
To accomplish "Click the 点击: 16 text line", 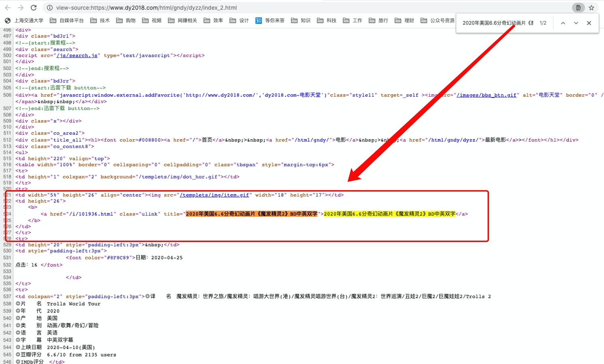I will [x=39, y=265].
